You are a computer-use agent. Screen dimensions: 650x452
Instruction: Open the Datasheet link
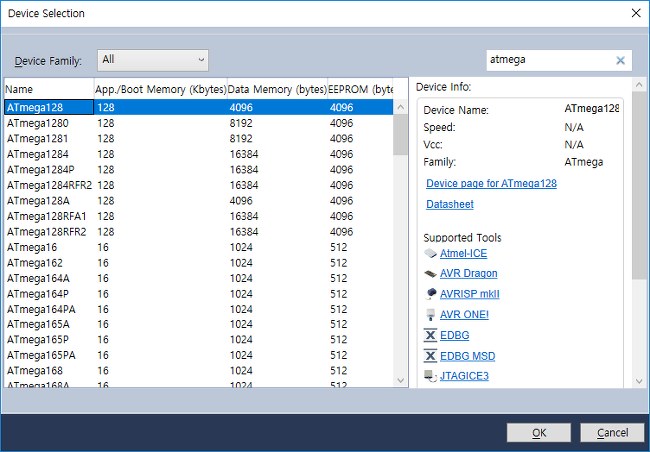450,204
